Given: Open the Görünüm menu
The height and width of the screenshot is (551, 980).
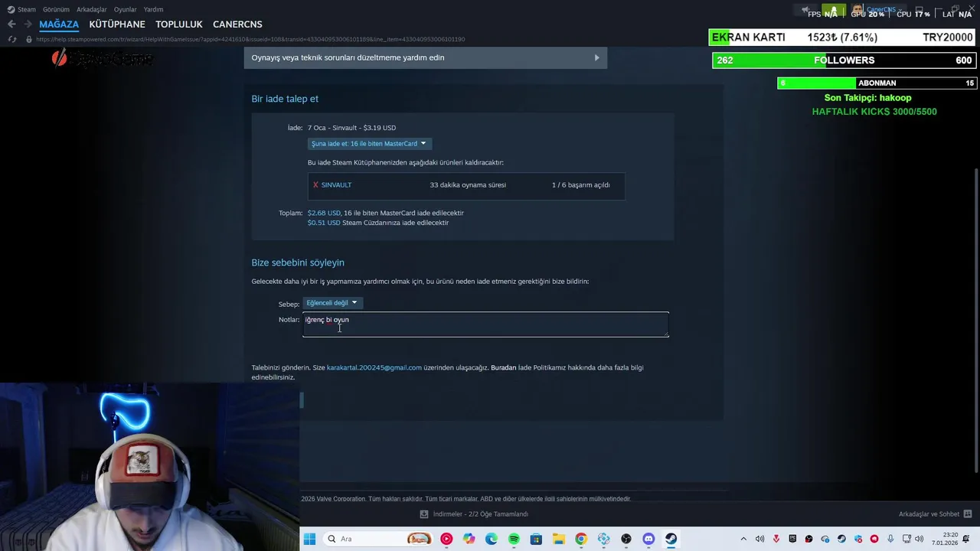Looking at the screenshot, I should [x=56, y=9].
